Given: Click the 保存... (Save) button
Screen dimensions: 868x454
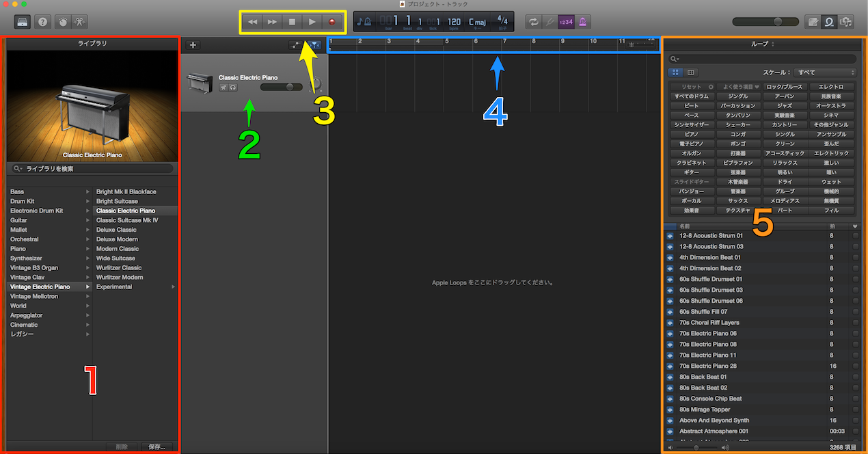Looking at the screenshot, I should coord(157,446).
